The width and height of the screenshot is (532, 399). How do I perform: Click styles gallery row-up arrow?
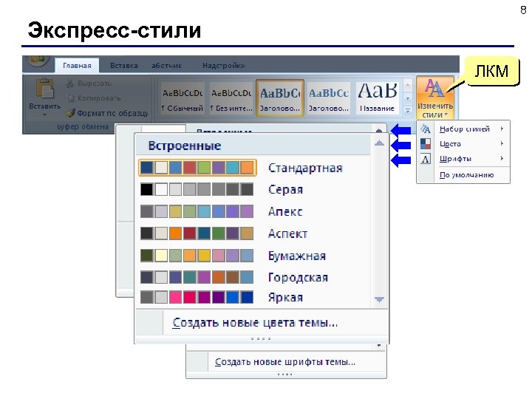click(x=408, y=85)
